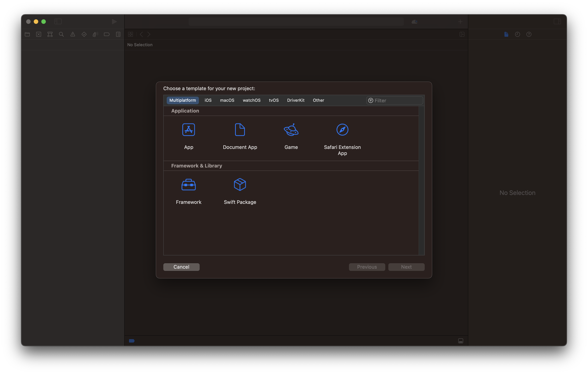The image size is (588, 374).
Task: Open the Find navigator with the magnifier icon
Action: (x=61, y=34)
